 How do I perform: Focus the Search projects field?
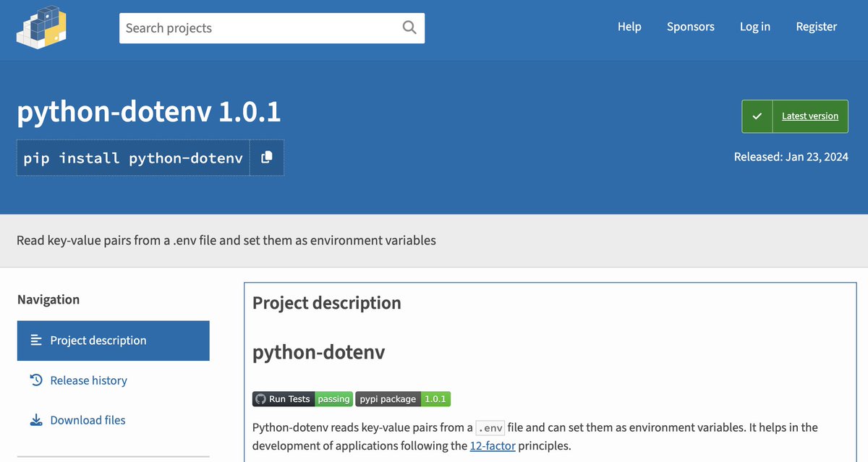click(272, 28)
